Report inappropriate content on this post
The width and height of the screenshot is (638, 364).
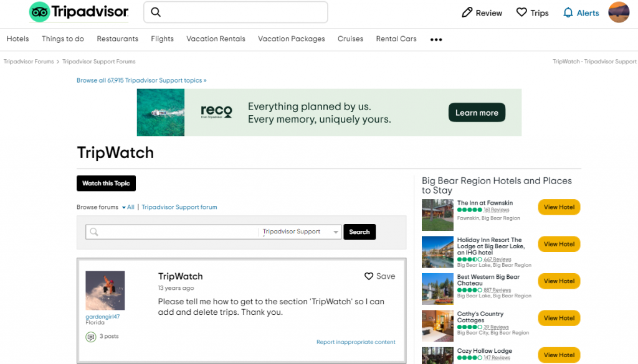(356, 342)
